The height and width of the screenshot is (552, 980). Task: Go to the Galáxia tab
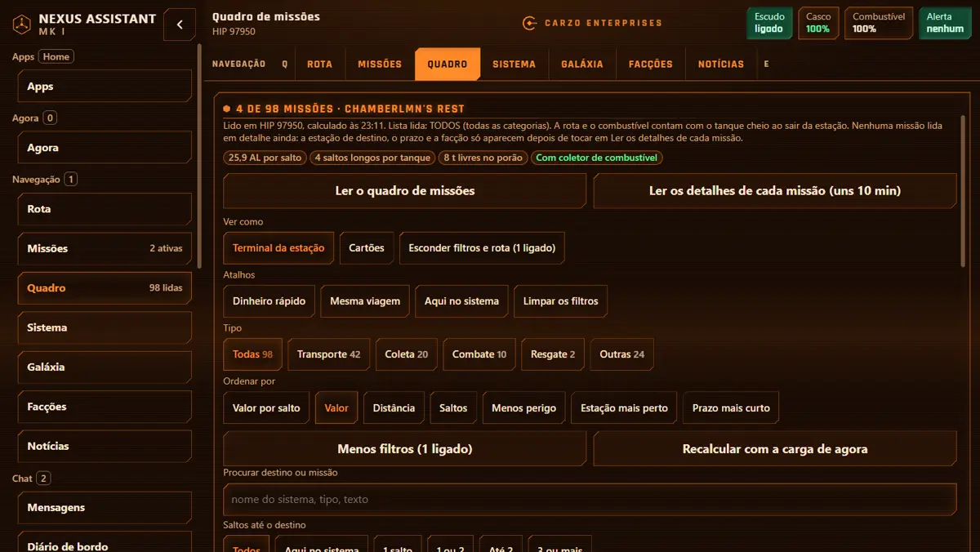pos(582,64)
